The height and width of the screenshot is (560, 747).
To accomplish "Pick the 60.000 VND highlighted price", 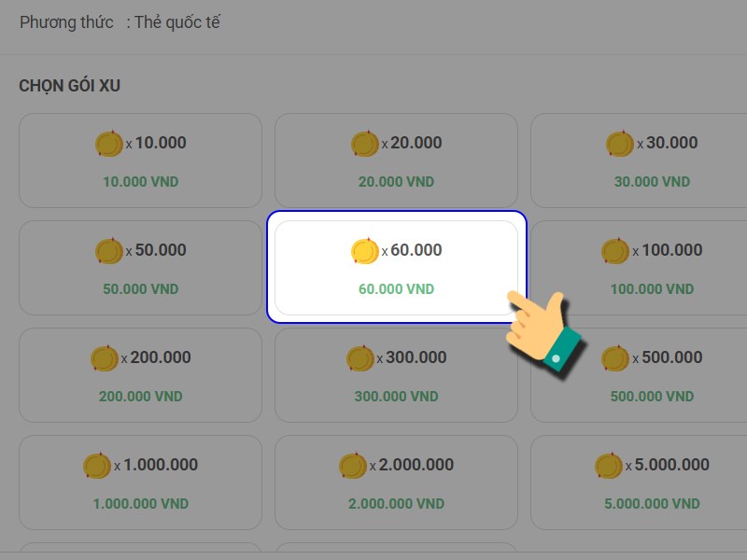I will [x=396, y=289].
